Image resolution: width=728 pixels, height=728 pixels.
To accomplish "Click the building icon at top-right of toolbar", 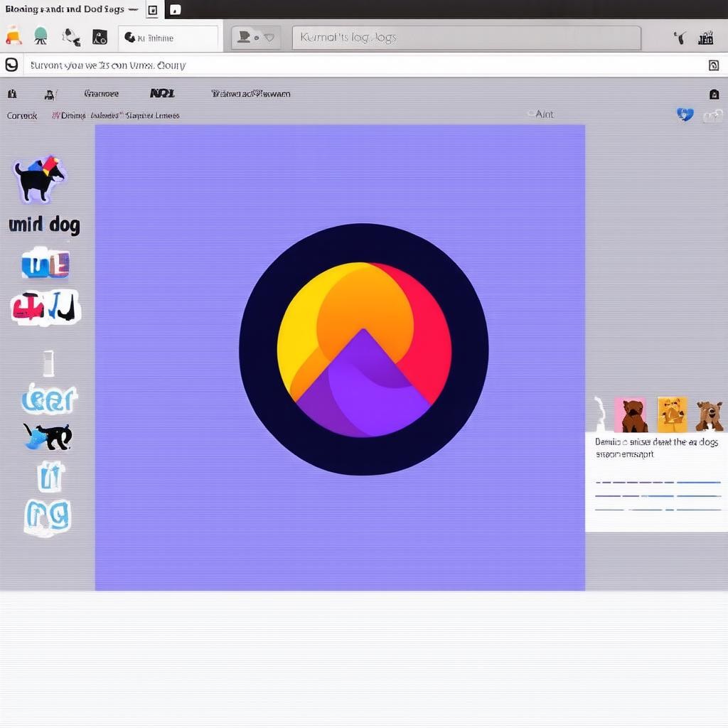I will 705,38.
